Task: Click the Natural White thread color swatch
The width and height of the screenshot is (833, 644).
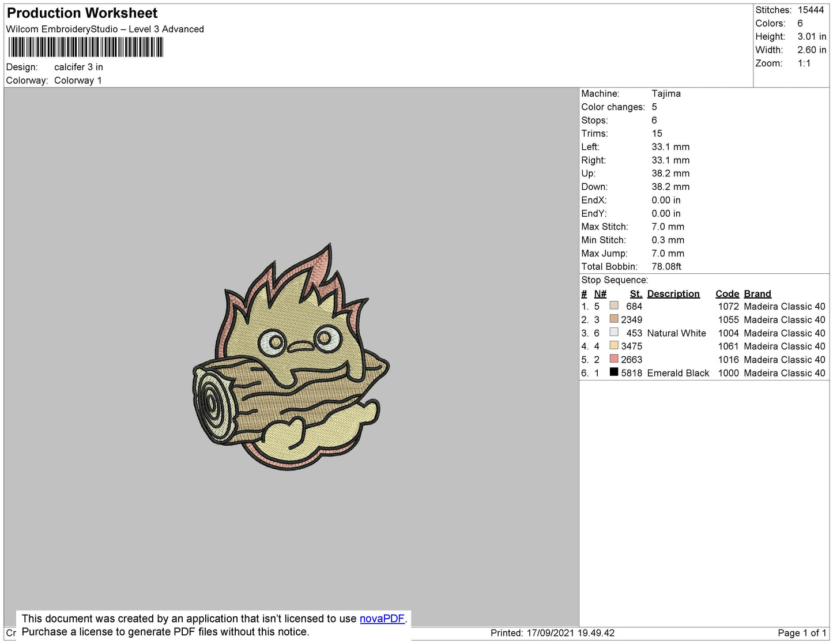Action: 614,332
